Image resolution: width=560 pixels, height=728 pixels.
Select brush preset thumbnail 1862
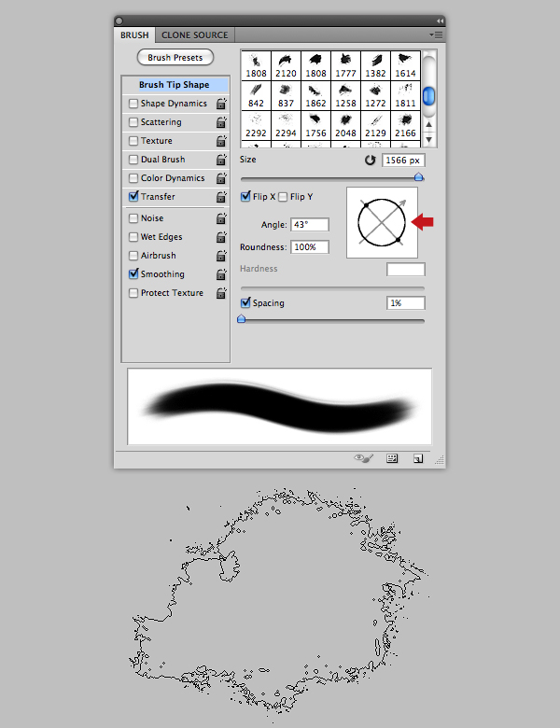coord(315,95)
